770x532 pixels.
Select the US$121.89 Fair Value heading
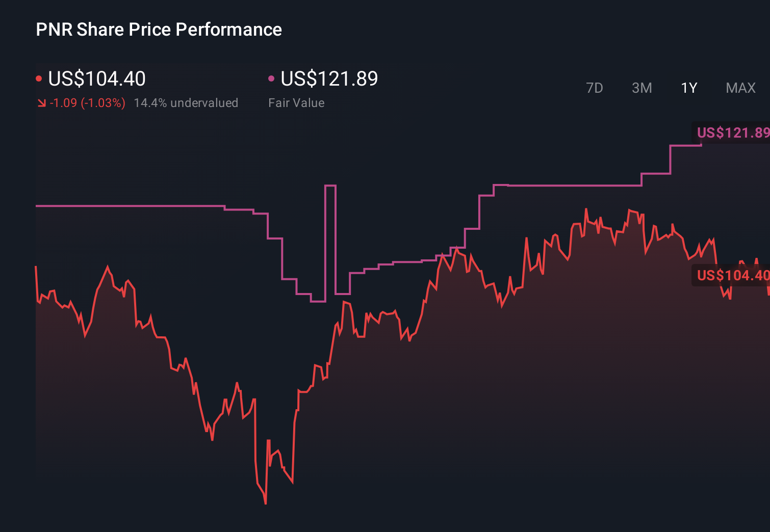(329, 79)
